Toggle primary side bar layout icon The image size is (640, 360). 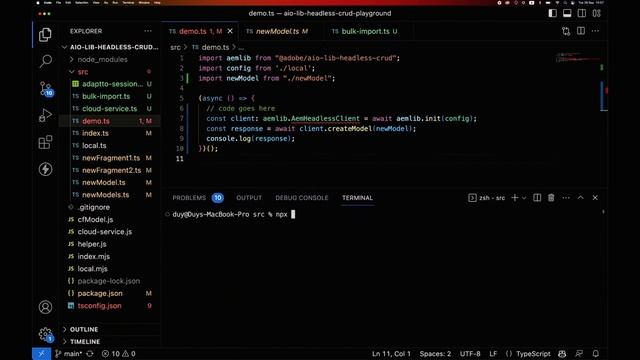pyautogui.click(x=553, y=13)
